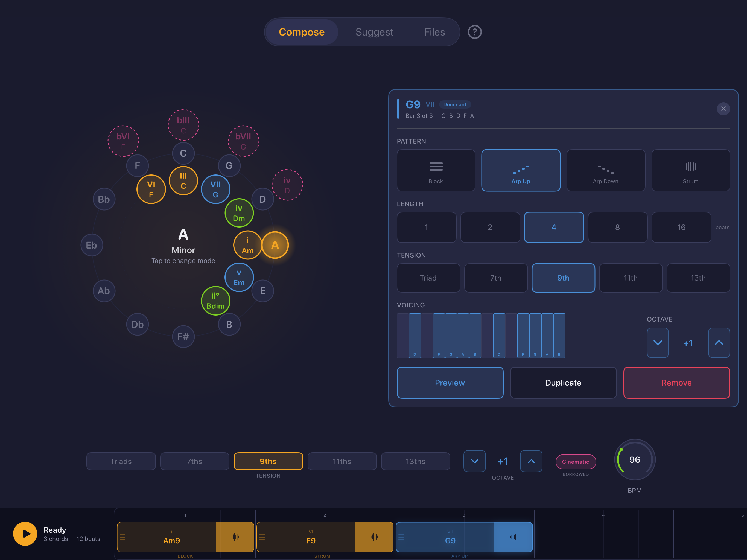Switch to the Suggest tab
The height and width of the screenshot is (560, 747).
pyautogui.click(x=374, y=32)
